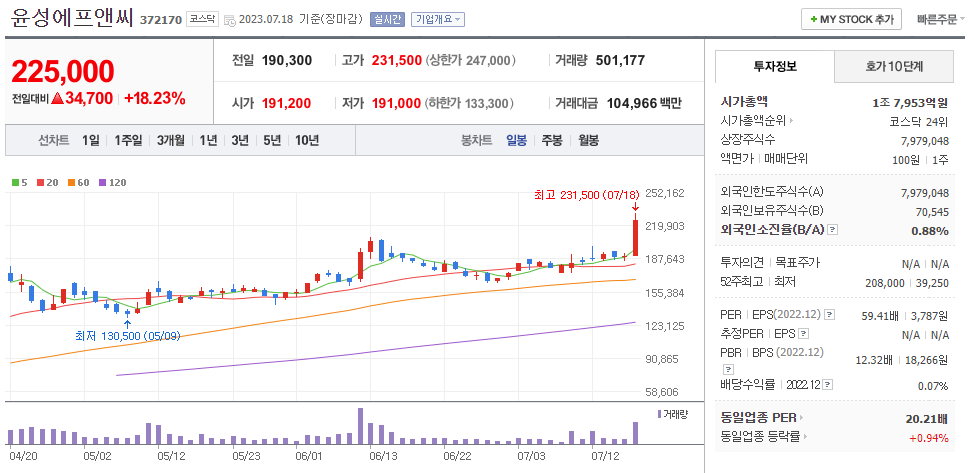
Task: Click the 동일업종 등락률 value +0.94%
Action: (x=929, y=438)
